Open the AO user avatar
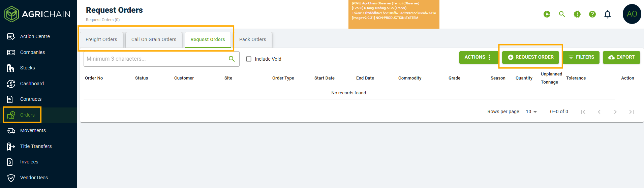 [x=632, y=14]
